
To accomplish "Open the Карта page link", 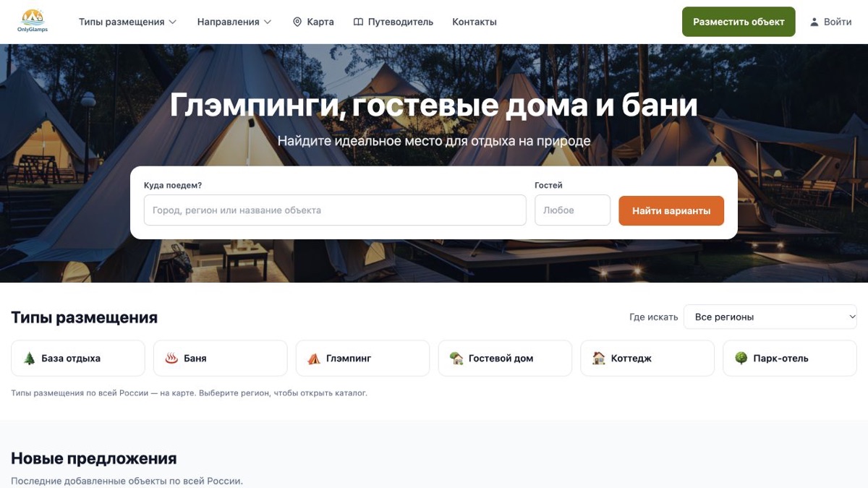I will click(x=313, y=22).
